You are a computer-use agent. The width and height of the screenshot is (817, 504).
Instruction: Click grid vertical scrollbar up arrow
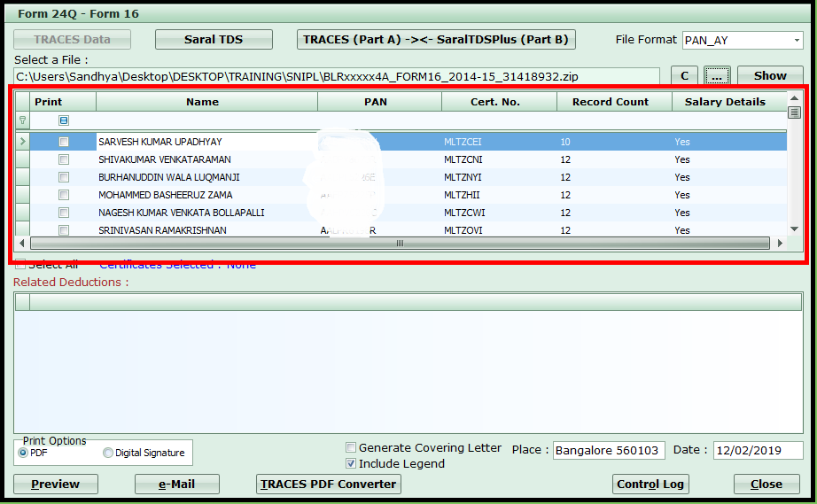pos(794,98)
